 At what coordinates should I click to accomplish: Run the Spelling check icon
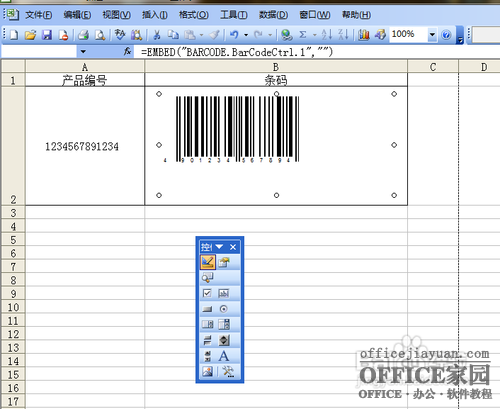click(x=120, y=35)
